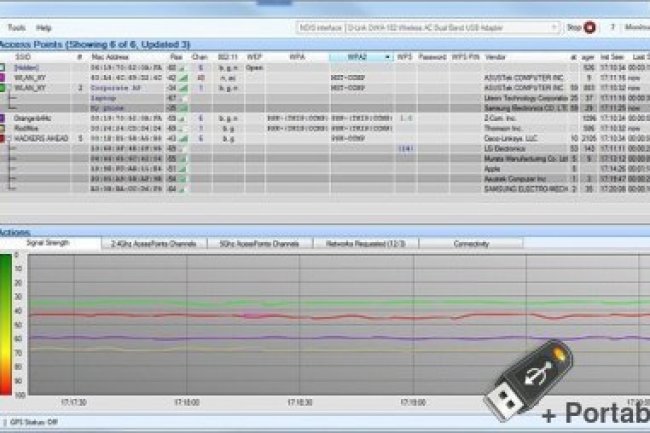Screen dimensions: 650x433
Task: Click the 17:18:00 time label on the graph
Action: tap(187, 402)
